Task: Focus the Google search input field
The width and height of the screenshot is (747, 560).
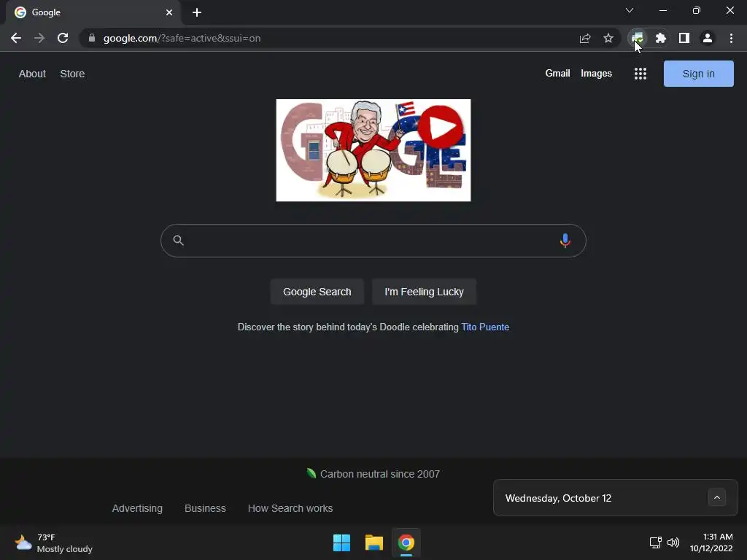Action: coord(373,241)
